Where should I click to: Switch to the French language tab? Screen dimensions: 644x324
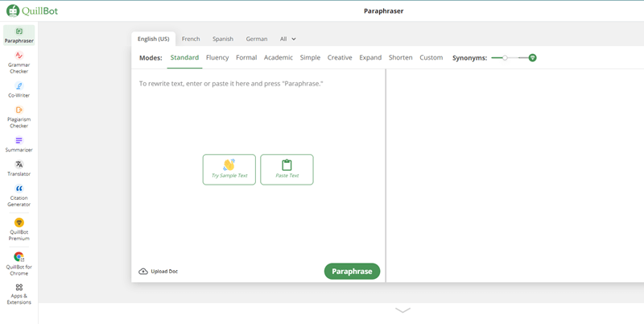[191, 39]
